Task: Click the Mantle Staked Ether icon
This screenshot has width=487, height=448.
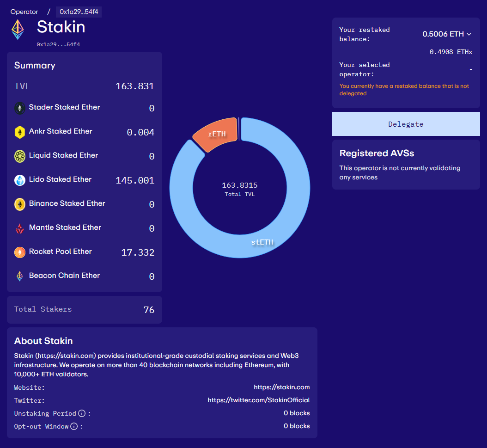Action: pyautogui.click(x=19, y=228)
